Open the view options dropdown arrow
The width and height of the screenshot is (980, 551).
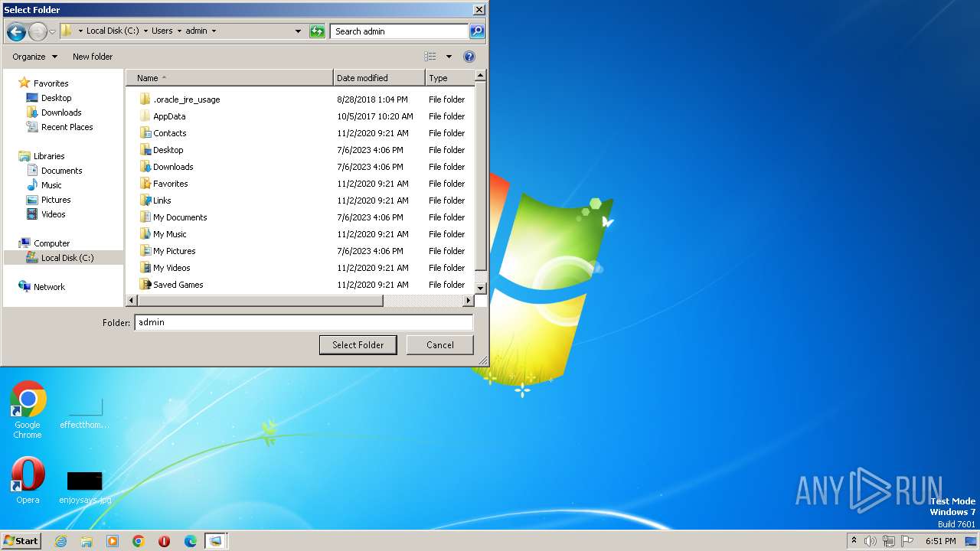449,57
